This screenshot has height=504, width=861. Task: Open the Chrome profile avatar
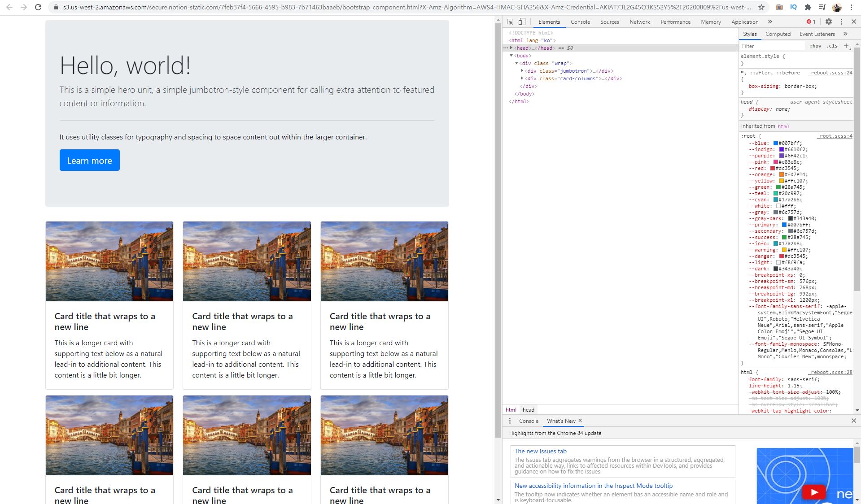tap(836, 7)
